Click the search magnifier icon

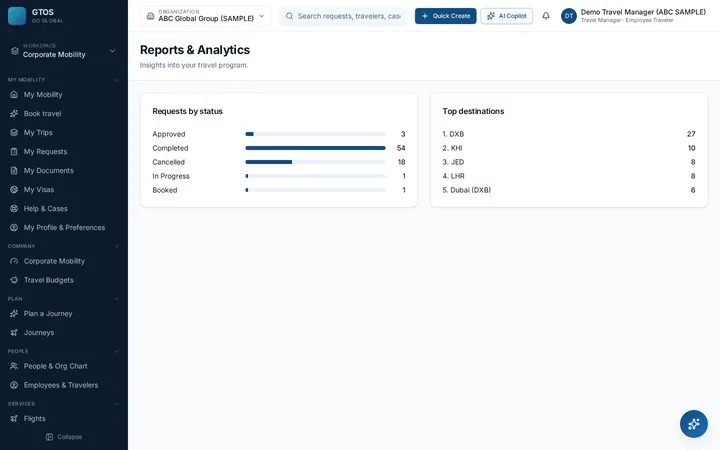coord(289,16)
